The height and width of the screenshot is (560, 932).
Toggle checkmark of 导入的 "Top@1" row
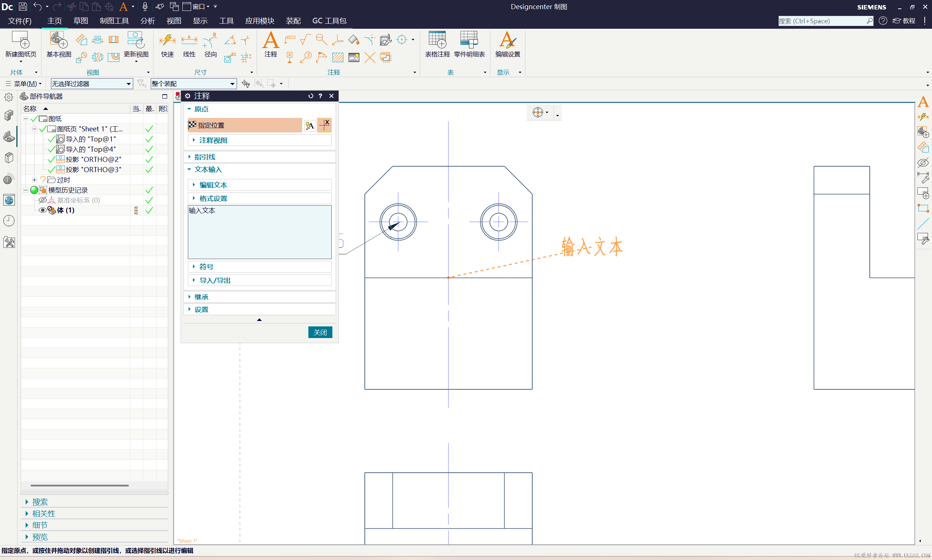(x=52, y=139)
